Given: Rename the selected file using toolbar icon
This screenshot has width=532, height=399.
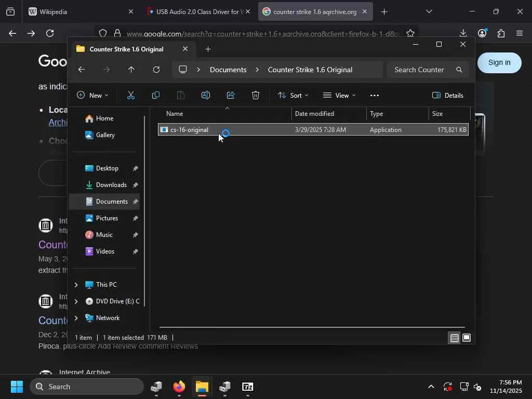Looking at the screenshot, I should (206, 96).
